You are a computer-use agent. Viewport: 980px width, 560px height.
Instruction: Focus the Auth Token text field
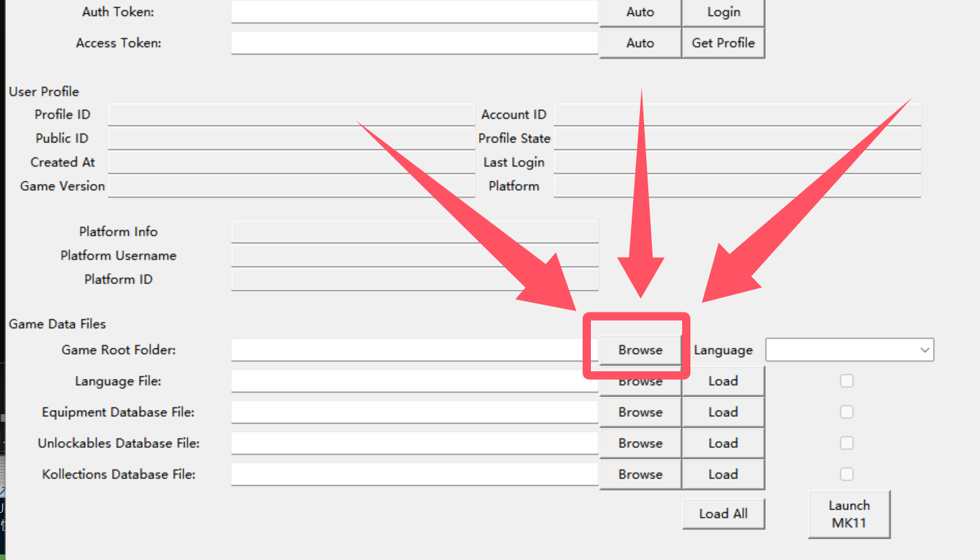[x=414, y=12]
